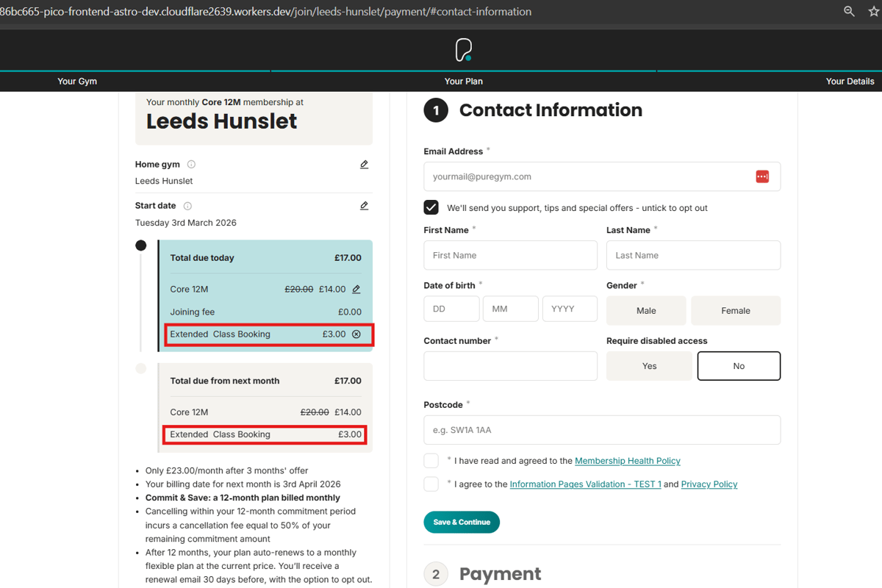
Task: Click 'Commit & Save: a 12-month plan' text
Action: point(243,498)
